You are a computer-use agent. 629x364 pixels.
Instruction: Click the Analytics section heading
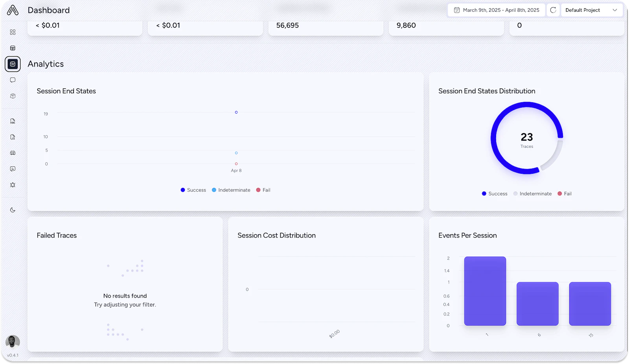point(46,64)
